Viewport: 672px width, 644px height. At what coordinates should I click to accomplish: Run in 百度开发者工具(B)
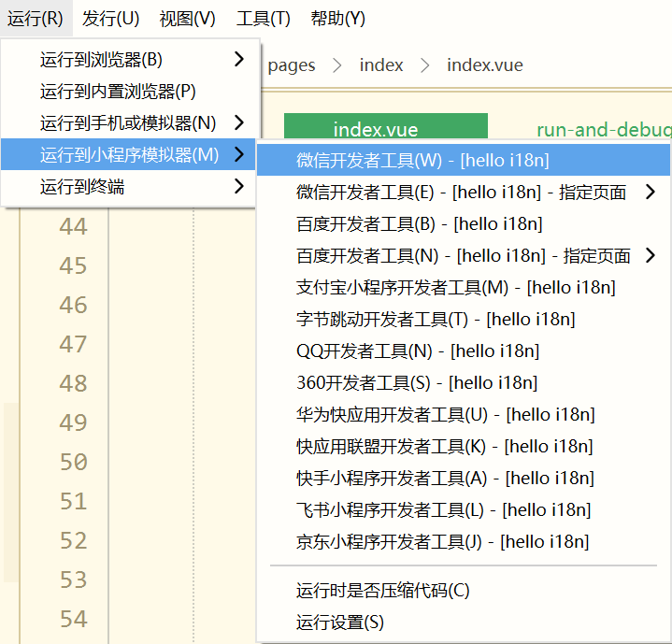[419, 224]
